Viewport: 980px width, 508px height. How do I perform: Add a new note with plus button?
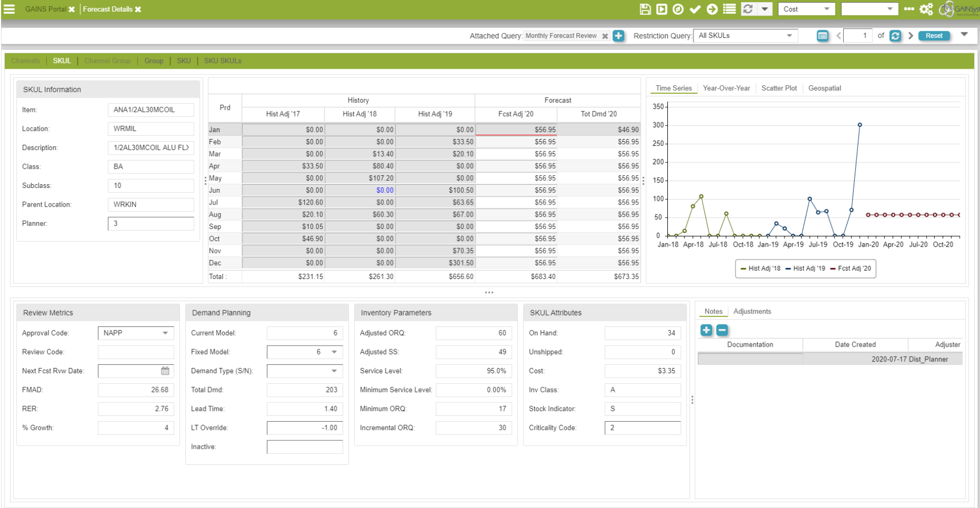706,330
